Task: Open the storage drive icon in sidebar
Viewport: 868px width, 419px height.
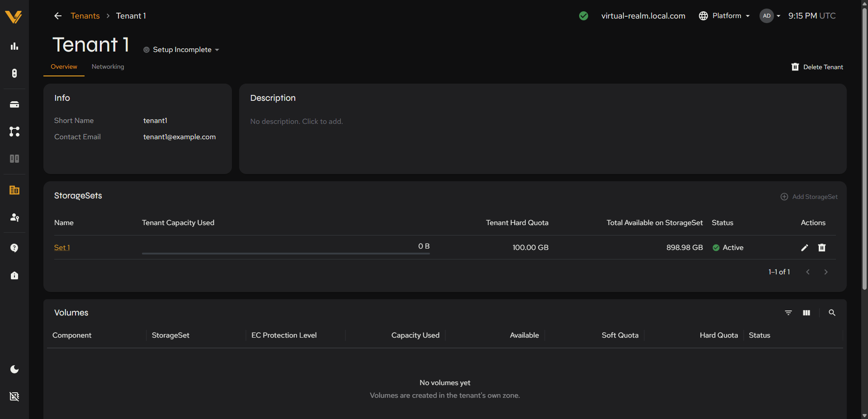Action: coord(14,104)
